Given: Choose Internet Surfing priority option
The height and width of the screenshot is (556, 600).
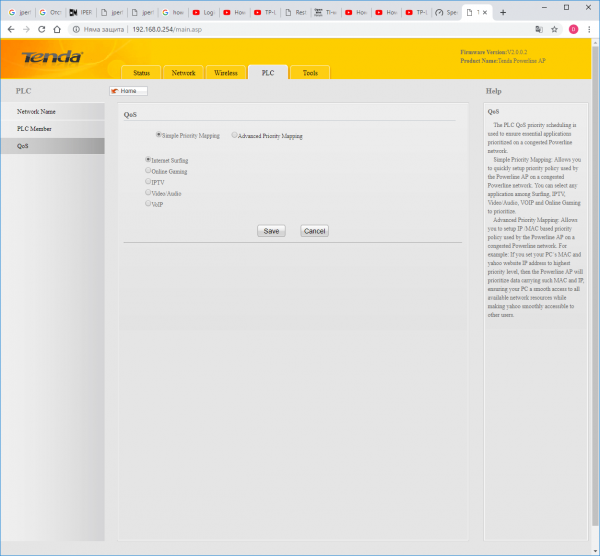Looking at the screenshot, I should point(148,160).
